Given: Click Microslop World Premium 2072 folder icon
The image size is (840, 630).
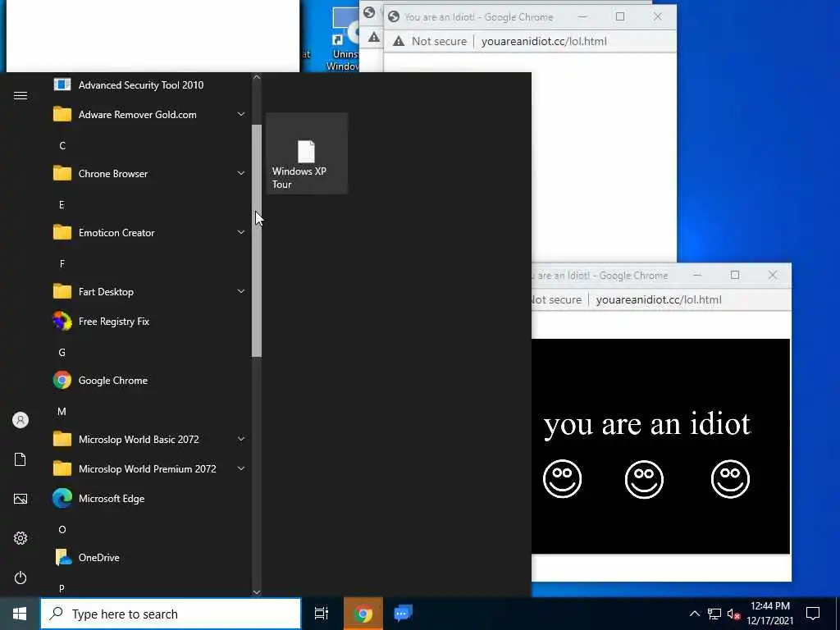Looking at the screenshot, I should (62, 468).
